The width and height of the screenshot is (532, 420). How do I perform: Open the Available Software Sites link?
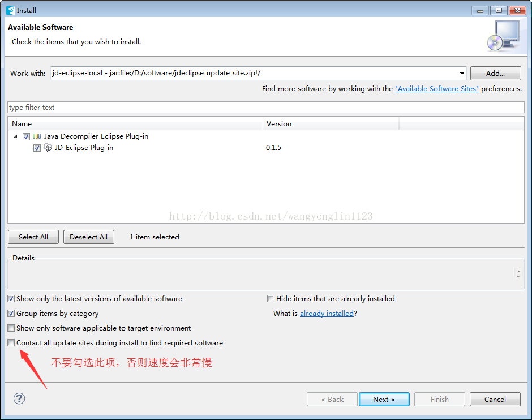(x=437, y=88)
